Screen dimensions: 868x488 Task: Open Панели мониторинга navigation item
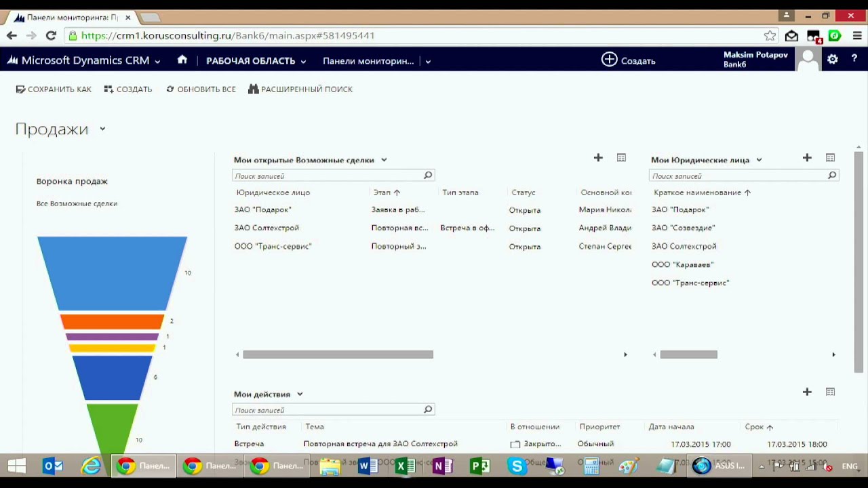tap(368, 61)
